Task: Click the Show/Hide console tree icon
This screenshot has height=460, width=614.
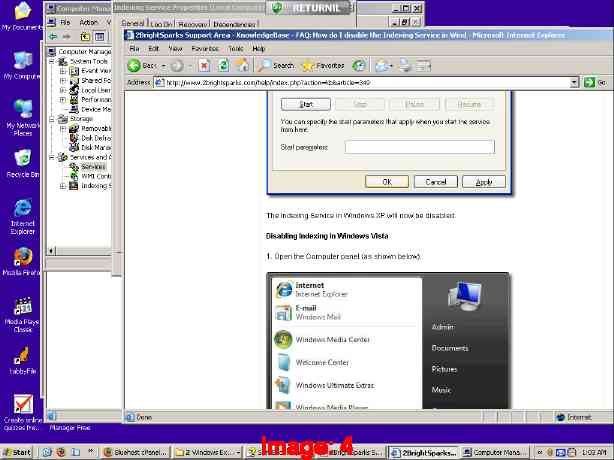Action: [99, 37]
